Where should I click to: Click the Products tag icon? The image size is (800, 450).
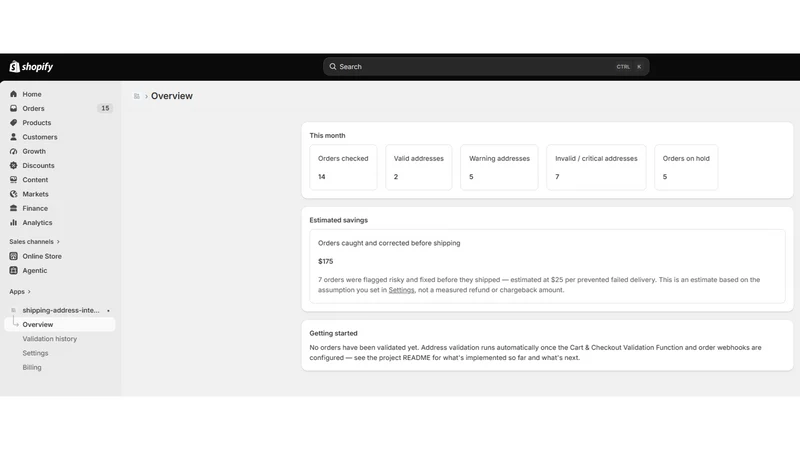(x=13, y=122)
